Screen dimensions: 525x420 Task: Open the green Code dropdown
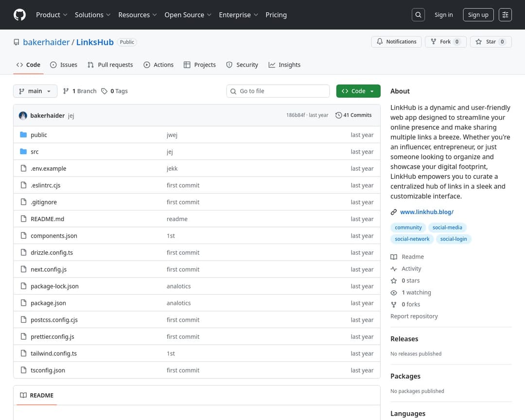tap(358, 91)
